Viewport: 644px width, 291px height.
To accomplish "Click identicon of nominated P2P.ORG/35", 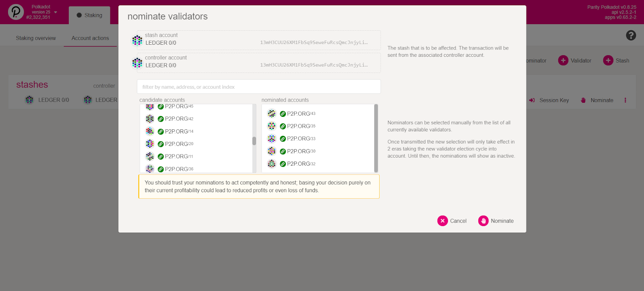I will [x=272, y=126].
